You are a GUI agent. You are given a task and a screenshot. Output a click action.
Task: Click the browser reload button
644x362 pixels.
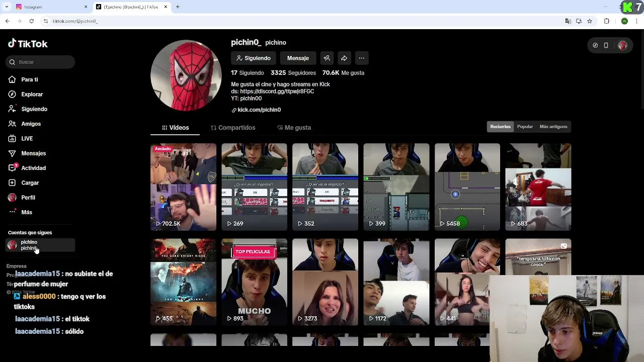(x=31, y=21)
